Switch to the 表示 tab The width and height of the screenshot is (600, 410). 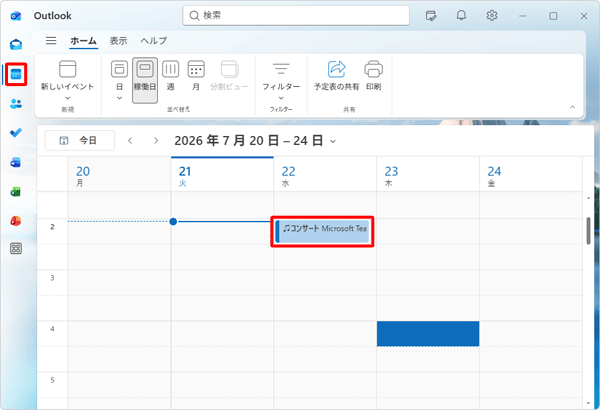[x=118, y=41]
